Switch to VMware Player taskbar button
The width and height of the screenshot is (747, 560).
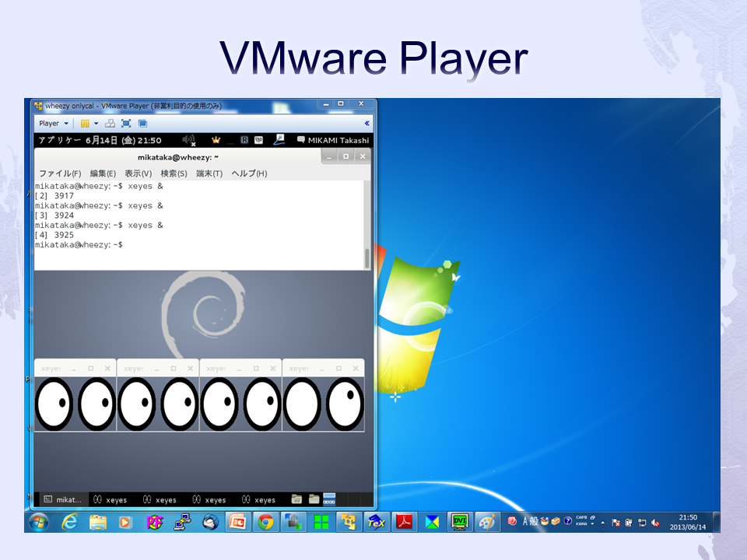[349, 523]
